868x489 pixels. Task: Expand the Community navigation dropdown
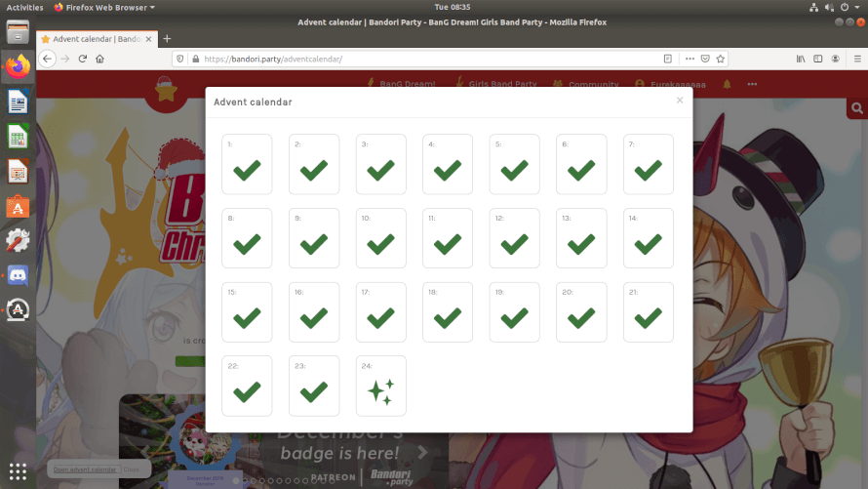(586, 85)
